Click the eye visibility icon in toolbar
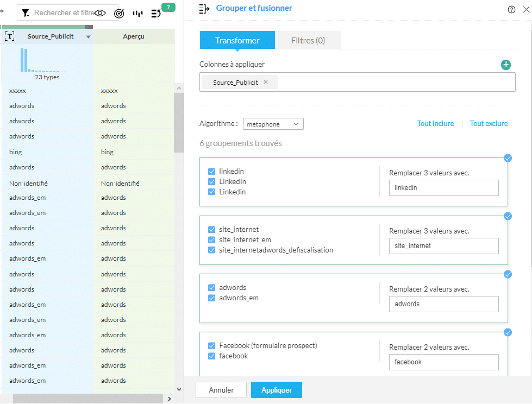532x404 pixels. [x=100, y=13]
